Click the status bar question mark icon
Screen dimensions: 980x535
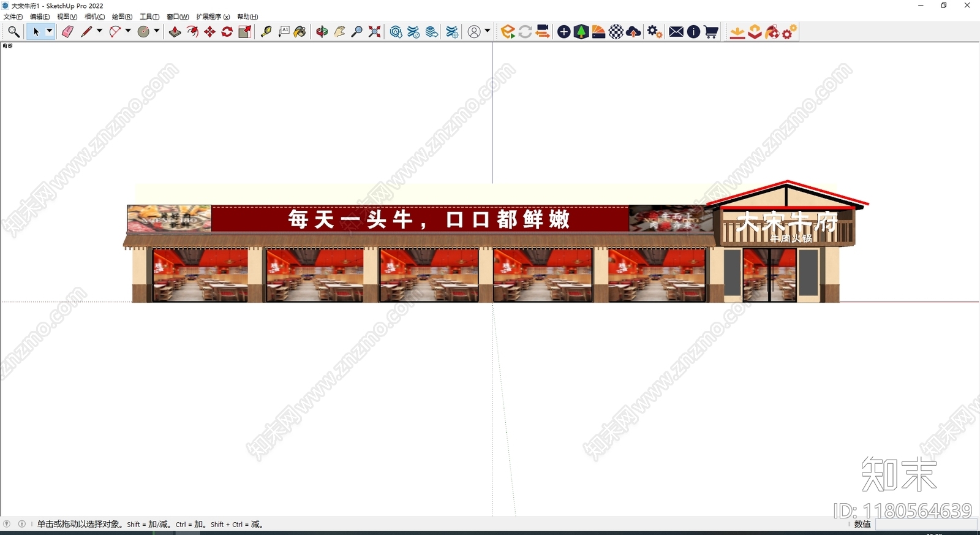click(7, 524)
